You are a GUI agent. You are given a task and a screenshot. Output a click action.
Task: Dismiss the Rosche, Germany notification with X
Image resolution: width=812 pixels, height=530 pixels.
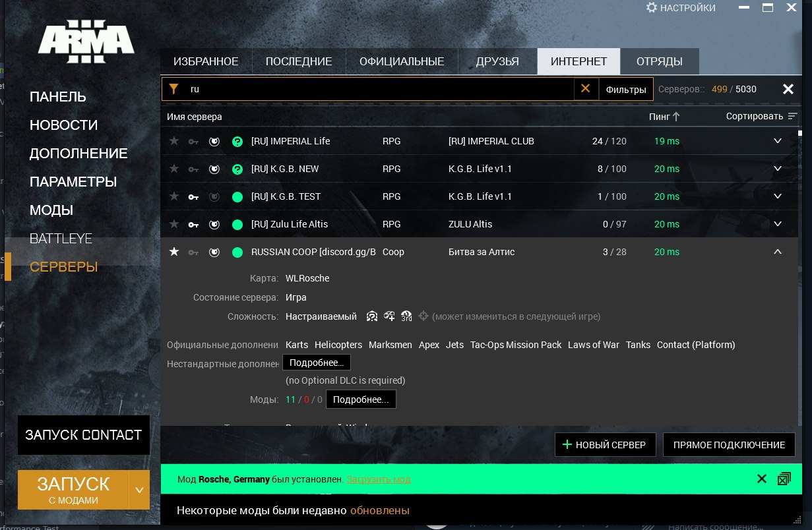pyautogui.click(x=762, y=479)
